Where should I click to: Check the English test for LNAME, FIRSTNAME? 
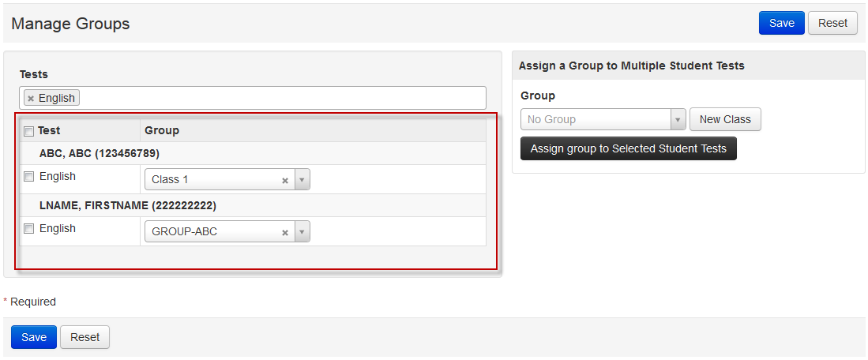(28, 229)
